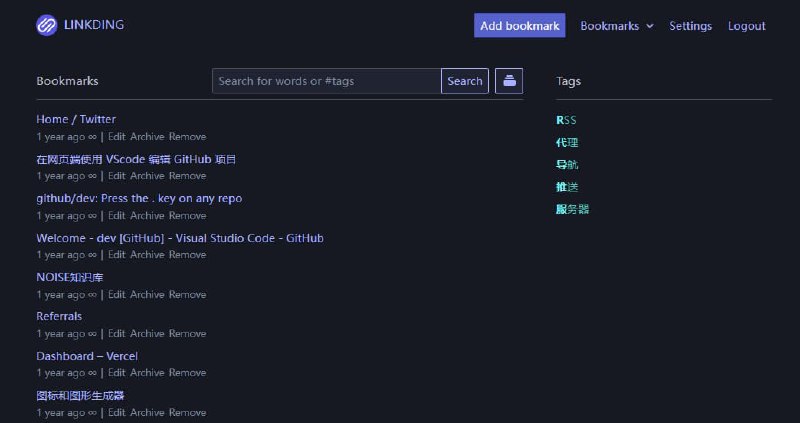Archive the github/dev bookmark
The height and width of the screenshot is (423, 800).
147,216
